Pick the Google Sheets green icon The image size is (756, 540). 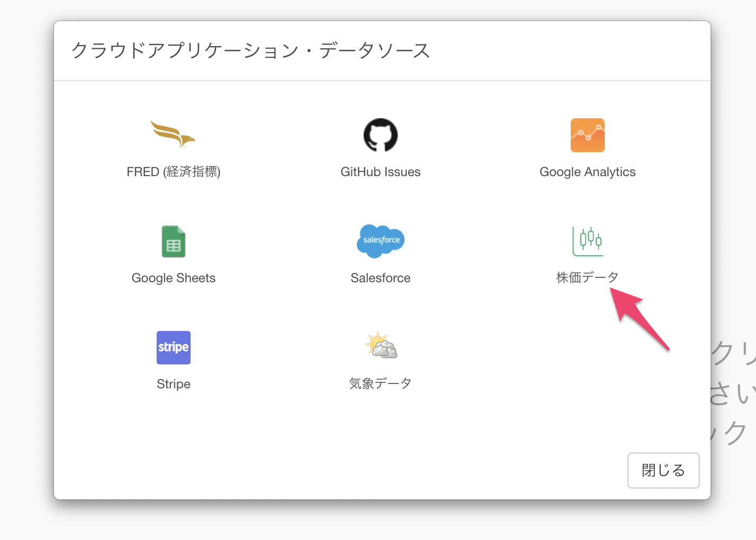[174, 241]
